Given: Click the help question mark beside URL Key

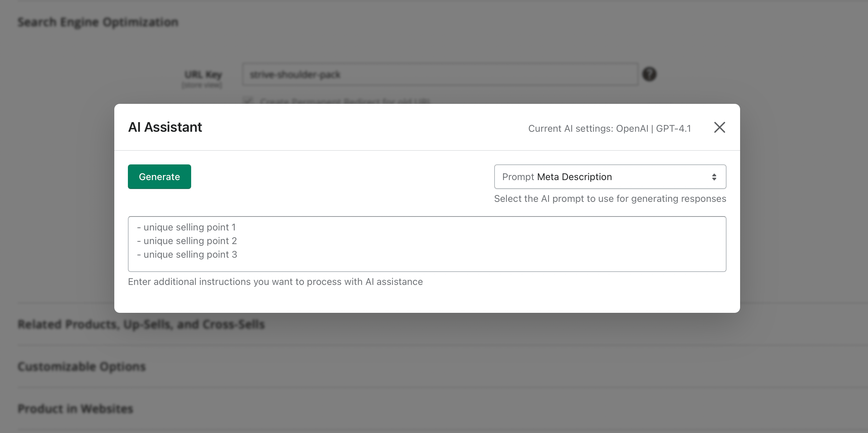Looking at the screenshot, I should tap(649, 74).
